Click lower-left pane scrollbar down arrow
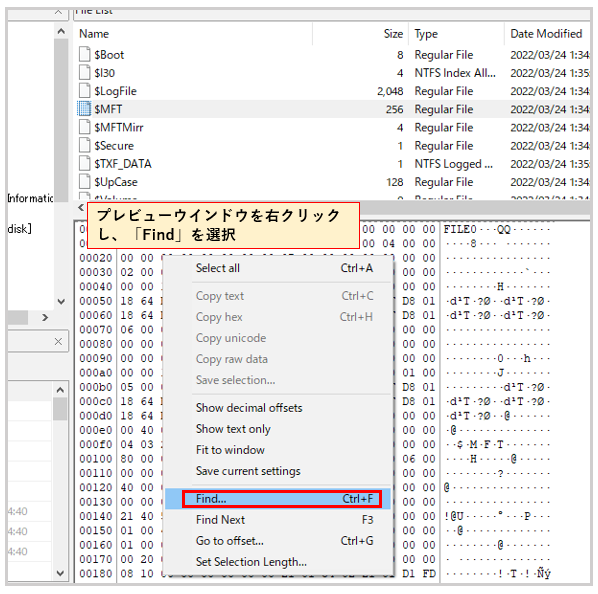 pos(60,573)
